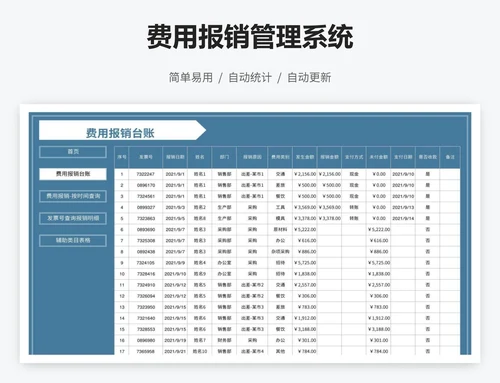Viewport: 500px width, 383px height.
Task: Select the 报销金额 column header
Action: tap(329, 157)
